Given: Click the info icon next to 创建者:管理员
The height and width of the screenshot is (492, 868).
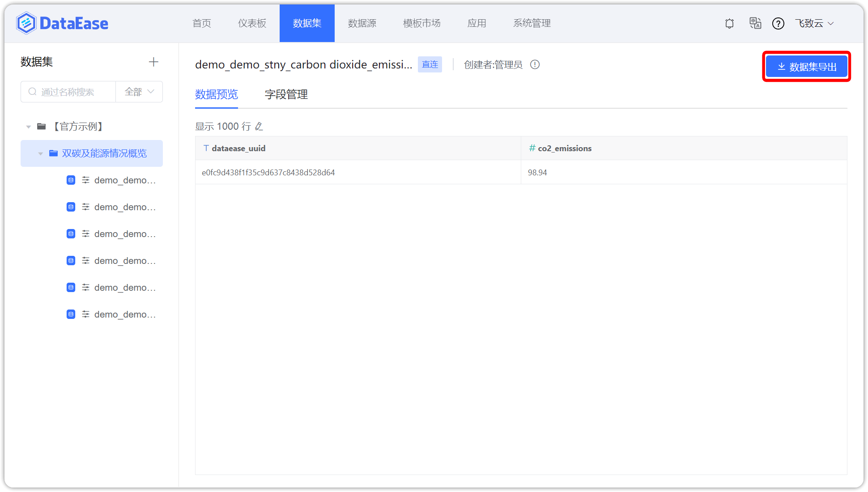Looking at the screenshot, I should [x=535, y=64].
